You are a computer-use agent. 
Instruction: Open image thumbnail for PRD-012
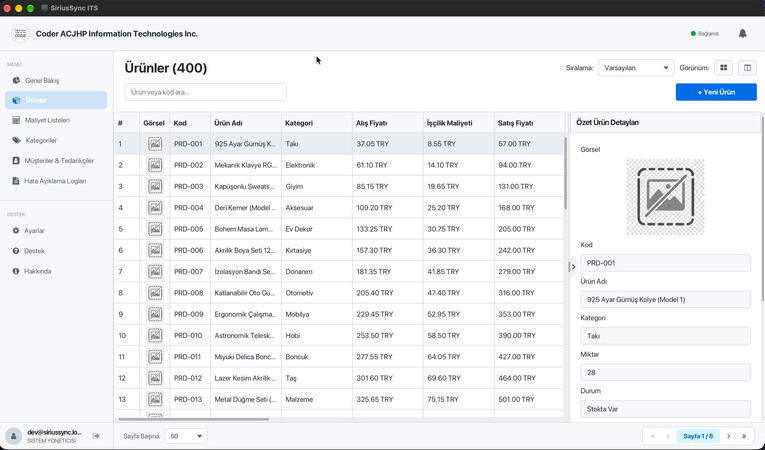pos(155,378)
